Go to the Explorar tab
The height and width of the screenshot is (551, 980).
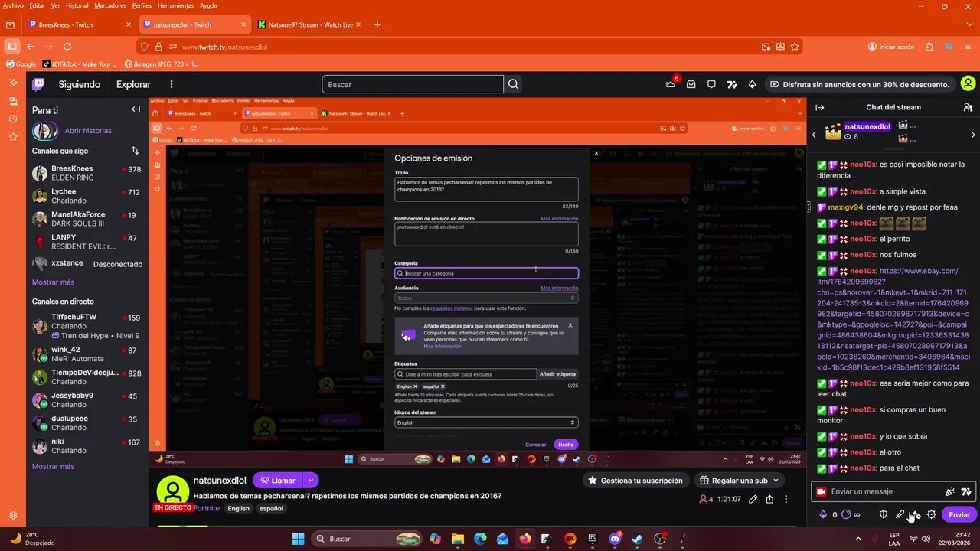pyautogui.click(x=133, y=84)
